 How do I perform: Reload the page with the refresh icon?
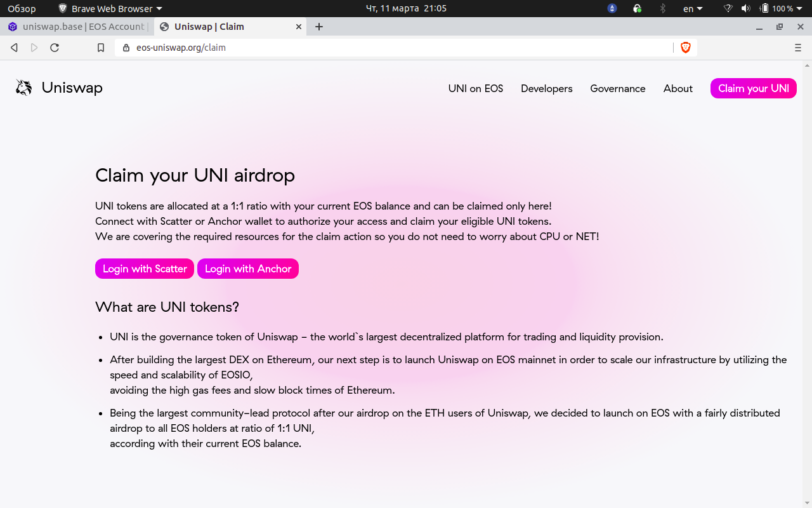point(55,48)
